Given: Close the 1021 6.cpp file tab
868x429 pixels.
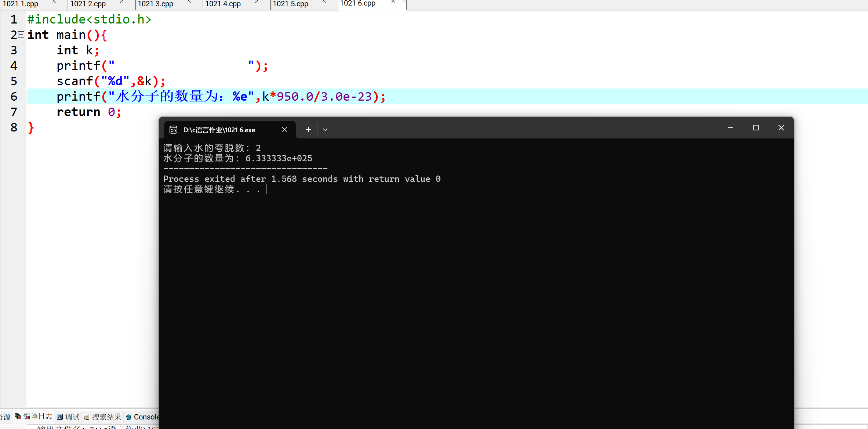Looking at the screenshot, I should tap(393, 2).
